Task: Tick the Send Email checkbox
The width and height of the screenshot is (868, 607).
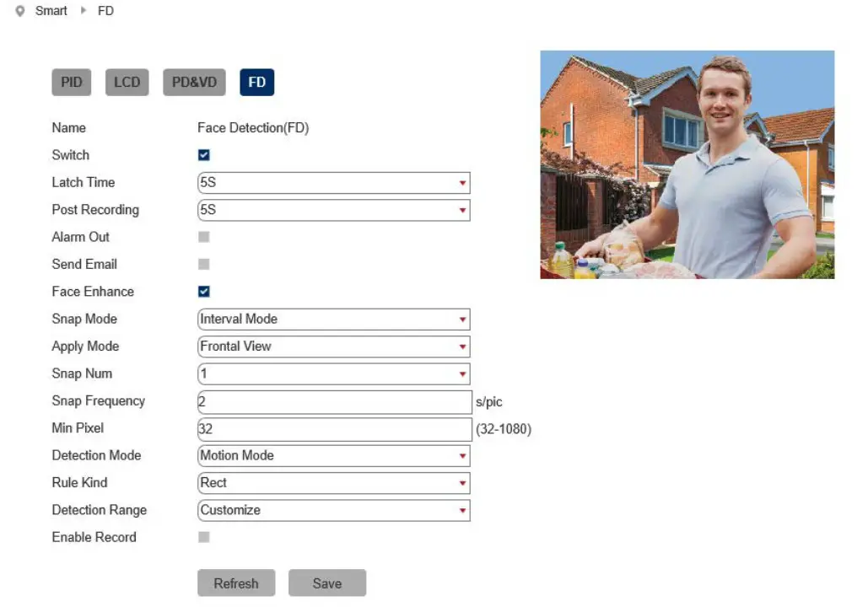Action: click(x=204, y=264)
